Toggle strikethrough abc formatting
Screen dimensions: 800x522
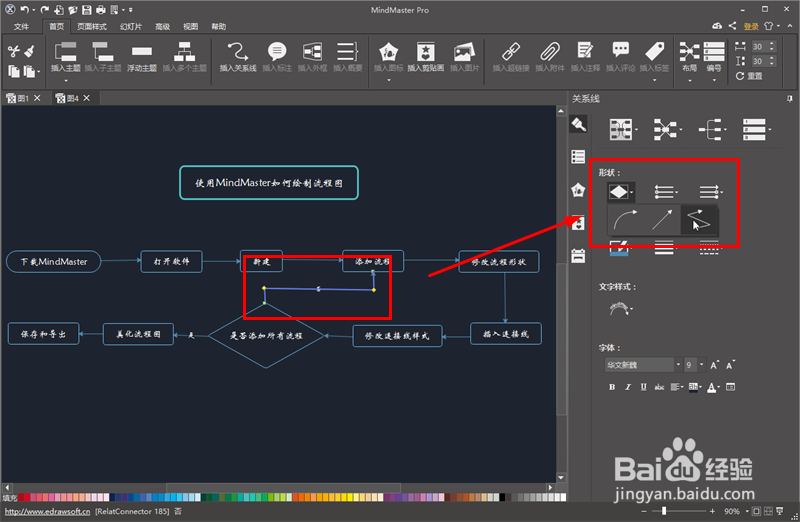pyautogui.click(x=659, y=387)
